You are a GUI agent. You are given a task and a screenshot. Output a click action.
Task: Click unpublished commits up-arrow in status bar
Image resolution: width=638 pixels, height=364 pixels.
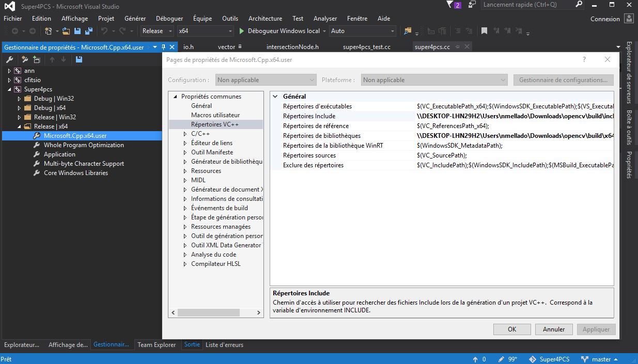[475, 359]
